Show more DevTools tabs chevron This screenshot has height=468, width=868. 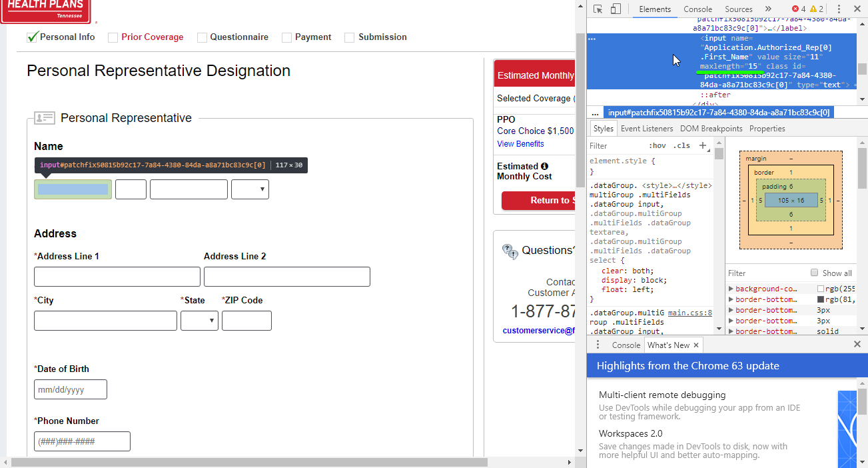[768, 9]
